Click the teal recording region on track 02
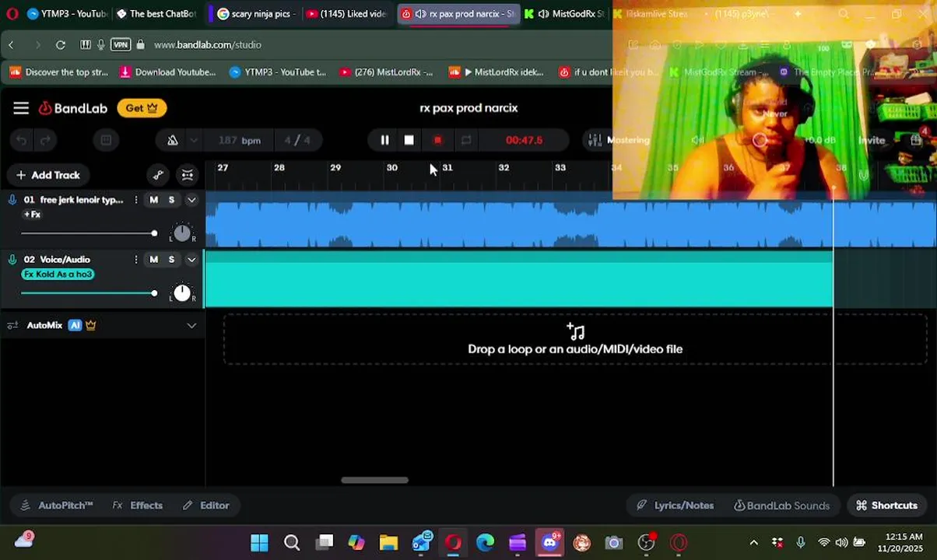 pyautogui.click(x=518, y=279)
